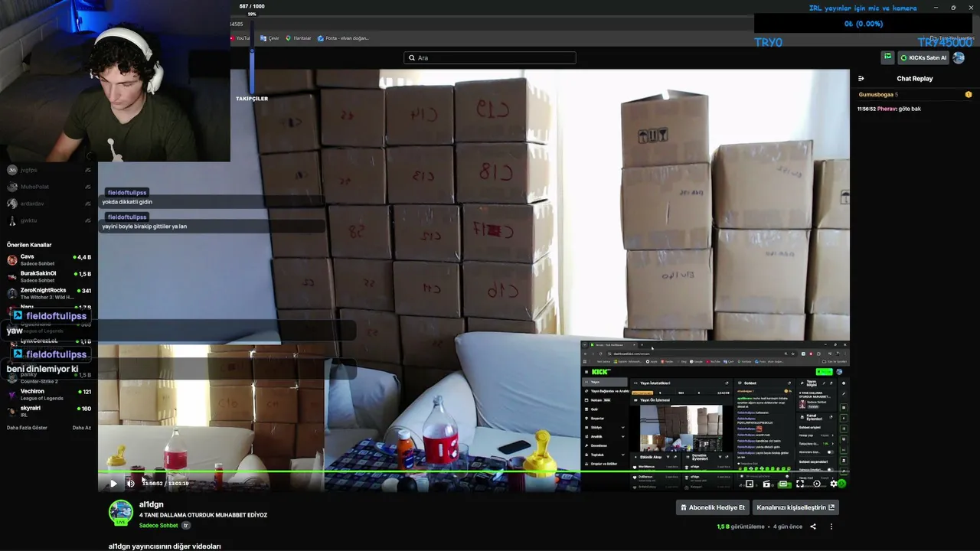Click the Abonelik Hediye Et button

click(713, 507)
